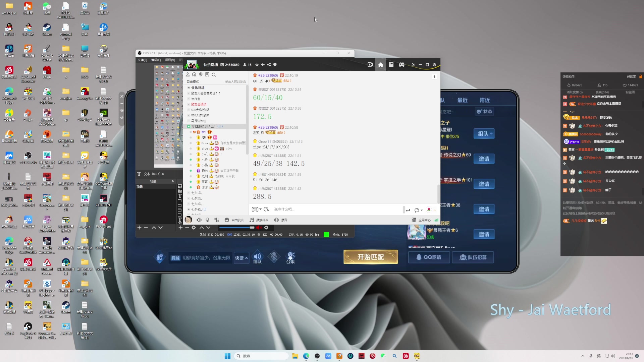Open OBS source properties gear
The width and height of the screenshot is (644, 362).
(194, 228)
